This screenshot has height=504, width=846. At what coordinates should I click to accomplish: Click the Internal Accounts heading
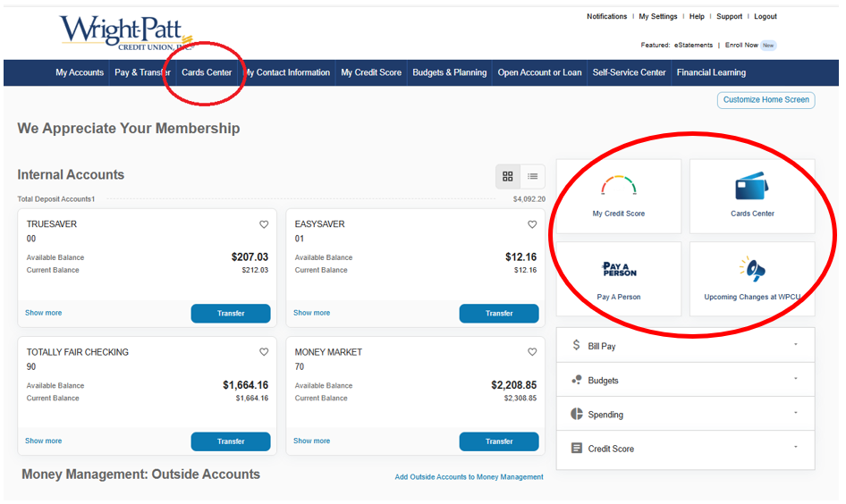click(71, 174)
